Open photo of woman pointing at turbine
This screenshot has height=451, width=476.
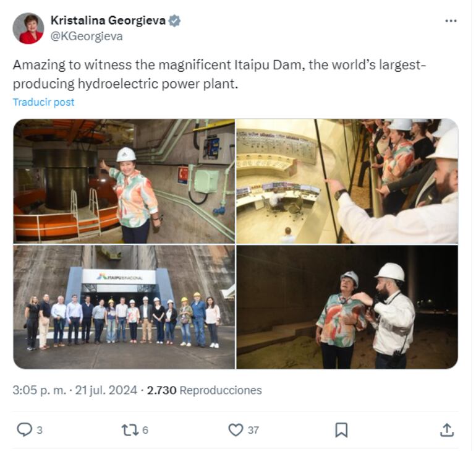[x=124, y=181]
